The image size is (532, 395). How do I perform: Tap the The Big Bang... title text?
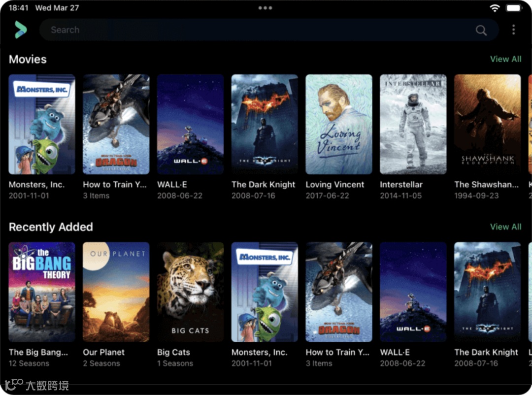pos(38,352)
